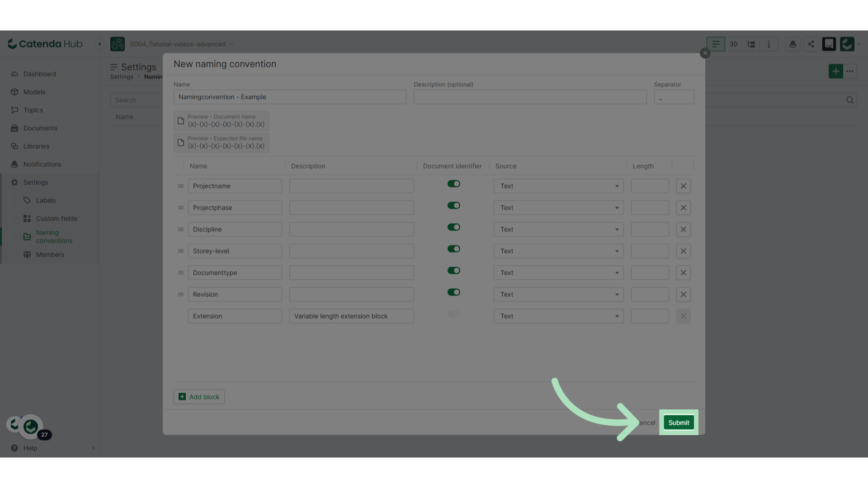This screenshot has height=488, width=868.
Task: Open Models in the sidebar
Action: coord(34,92)
